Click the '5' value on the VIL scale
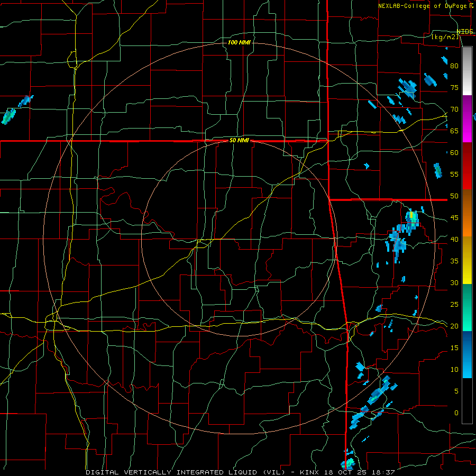Screen dimensions: 476x476 pos(456,391)
